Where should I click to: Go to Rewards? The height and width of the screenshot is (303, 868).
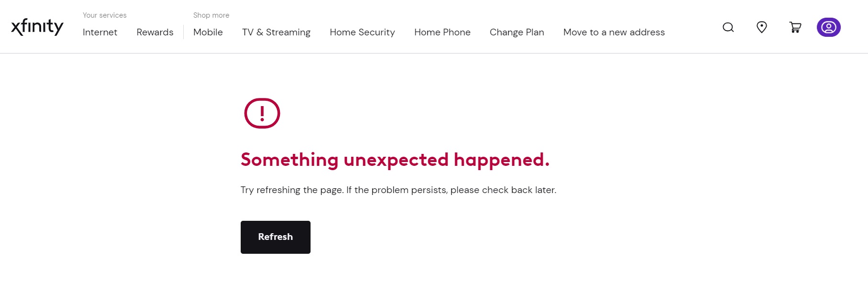click(x=155, y=32)
